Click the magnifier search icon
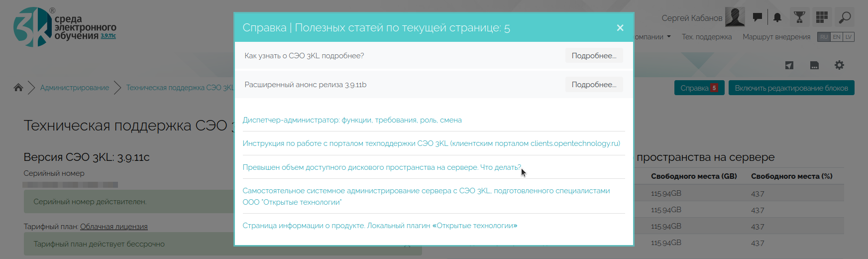Viewport: 868px width, 259px height. (845, 17)
